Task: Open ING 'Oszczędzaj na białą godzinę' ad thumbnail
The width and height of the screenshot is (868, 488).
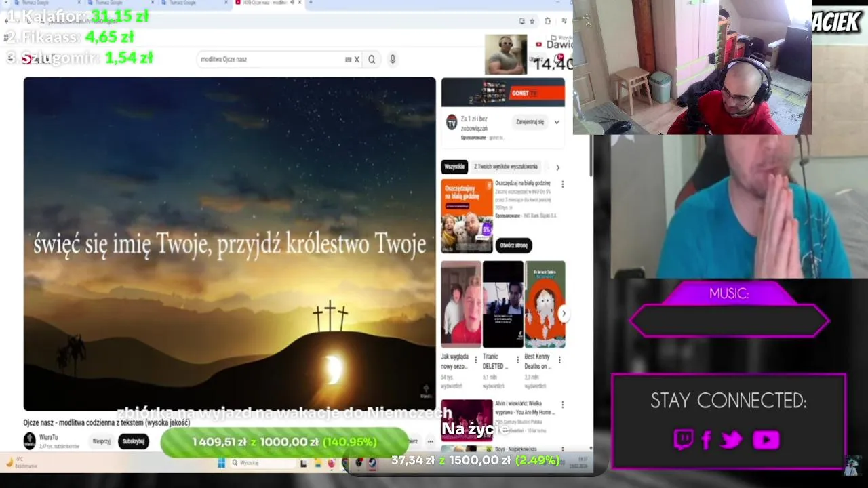Action: click(467, 216)
